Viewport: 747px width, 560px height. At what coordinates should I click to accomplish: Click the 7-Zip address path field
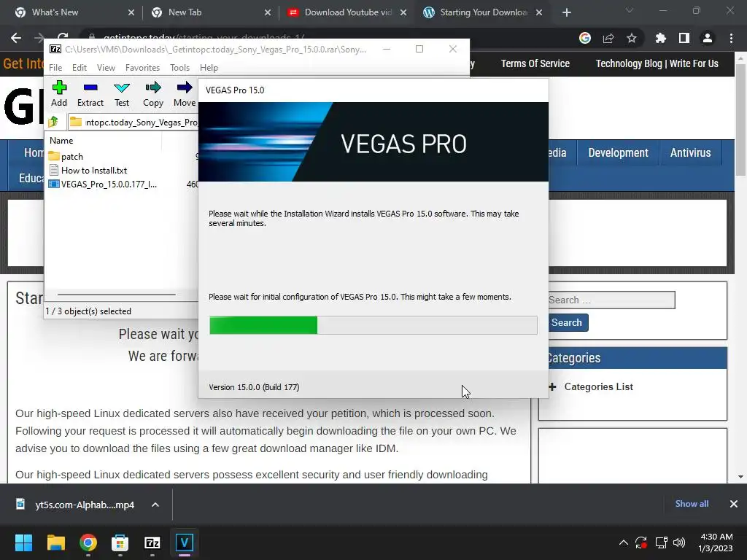coord(133,122)
